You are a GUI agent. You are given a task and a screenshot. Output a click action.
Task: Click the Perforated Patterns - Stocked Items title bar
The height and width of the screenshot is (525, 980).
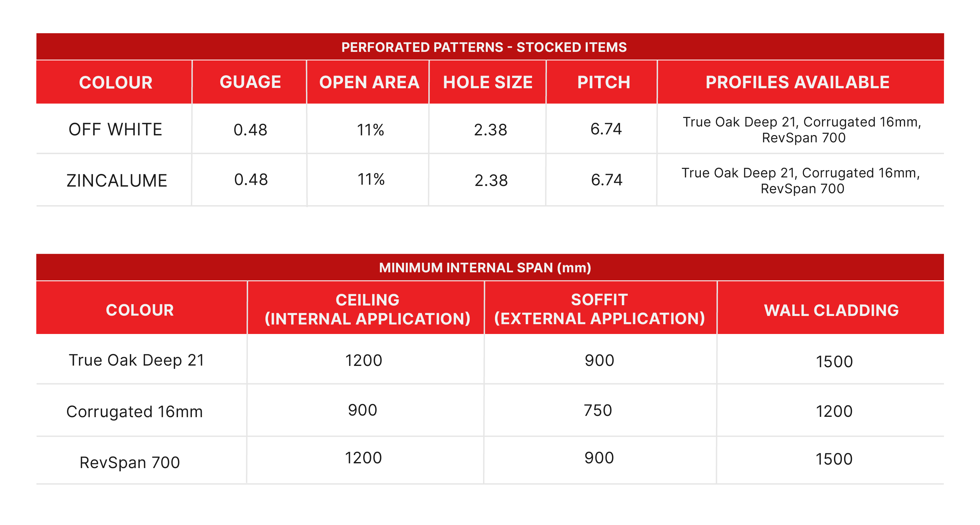pos(484,47)
